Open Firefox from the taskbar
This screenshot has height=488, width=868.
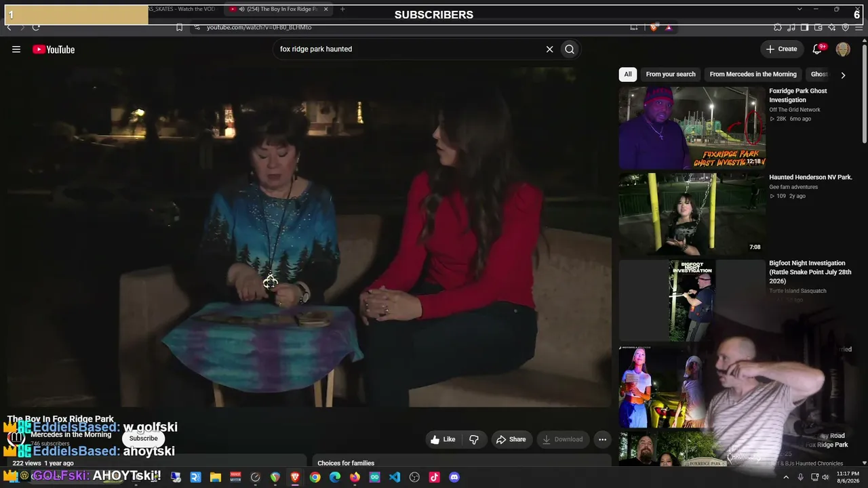[x=355, y=477]
